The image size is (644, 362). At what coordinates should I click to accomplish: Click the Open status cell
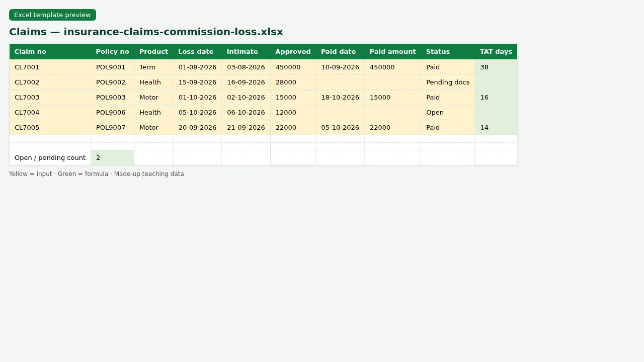click(448, 113)
